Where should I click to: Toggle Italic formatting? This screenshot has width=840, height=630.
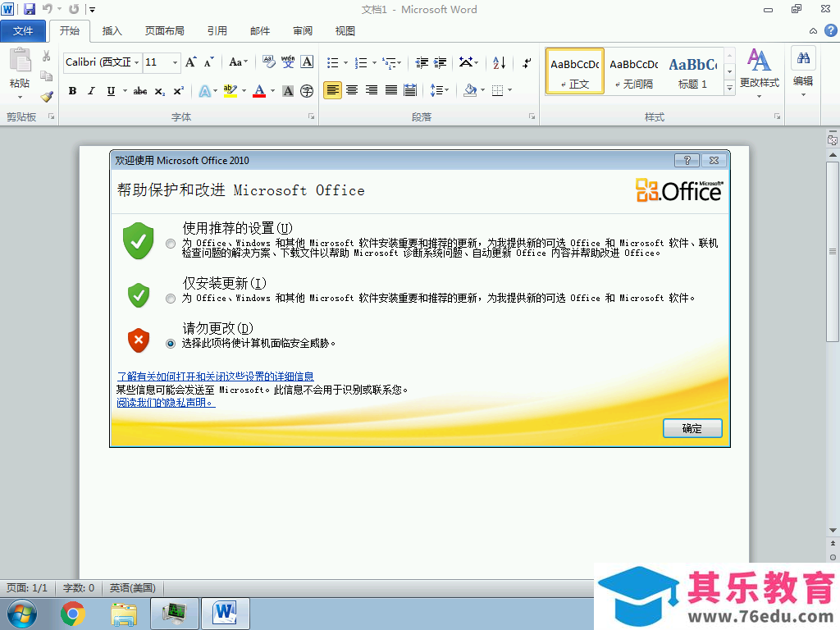[92, 91]
